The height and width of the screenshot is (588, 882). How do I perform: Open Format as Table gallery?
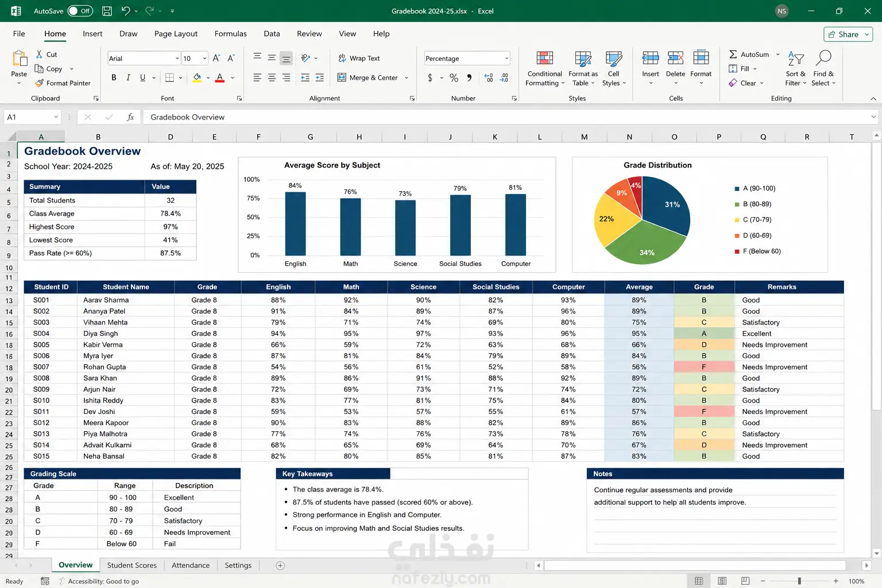(x=583, y=69)
